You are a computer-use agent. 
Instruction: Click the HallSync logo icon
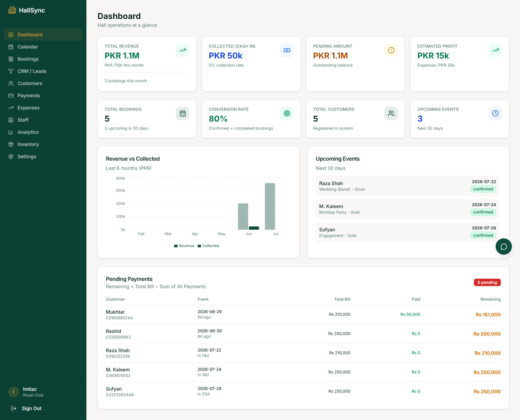point(12,10)
